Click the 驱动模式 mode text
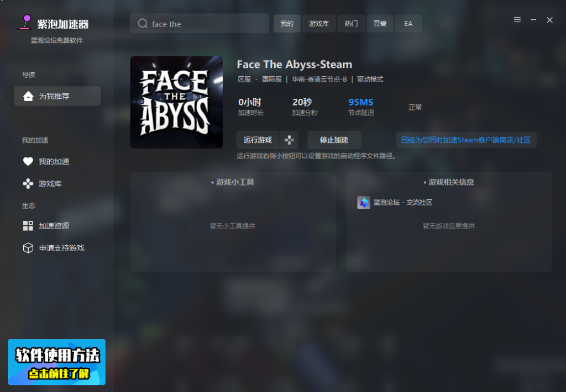Viewport: 566px width, 392px height. [370, 80]
